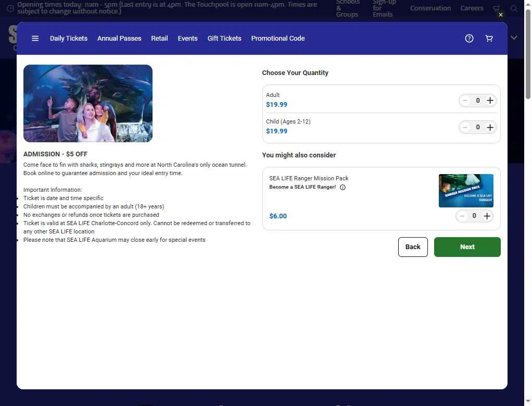
Task: Click the clock icon beside opening times
Action: point(10,8)
